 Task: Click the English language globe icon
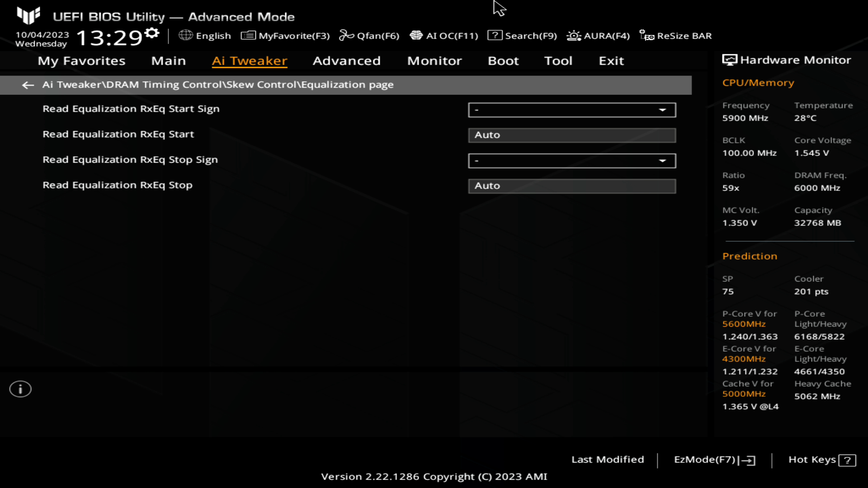(x=185, y=35)
